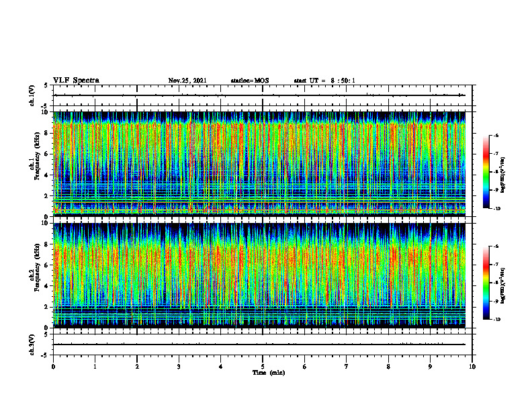This screenshot has height=411, width=532.
Task: Click the ch.2 spectrogram panel
Action: click(x=259, y=275)
